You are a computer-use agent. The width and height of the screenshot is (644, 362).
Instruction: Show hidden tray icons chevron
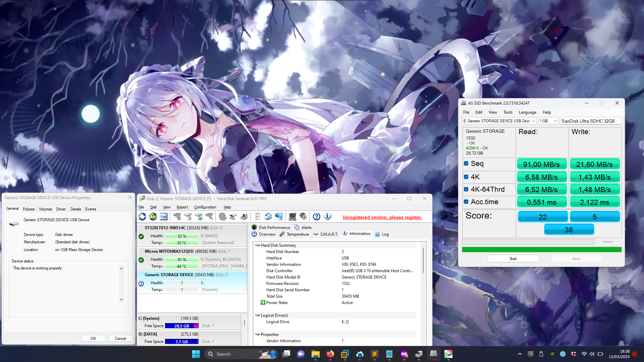pyautogui.click(x=520, y=354)
